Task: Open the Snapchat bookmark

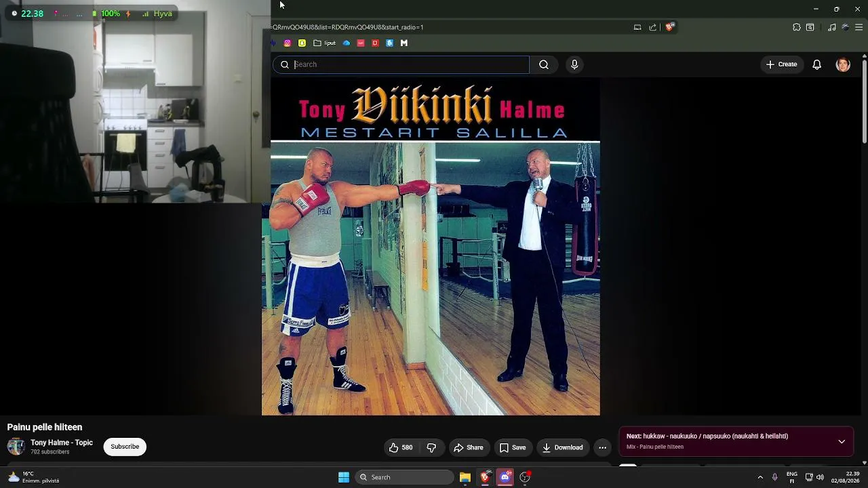Action: 302,43
